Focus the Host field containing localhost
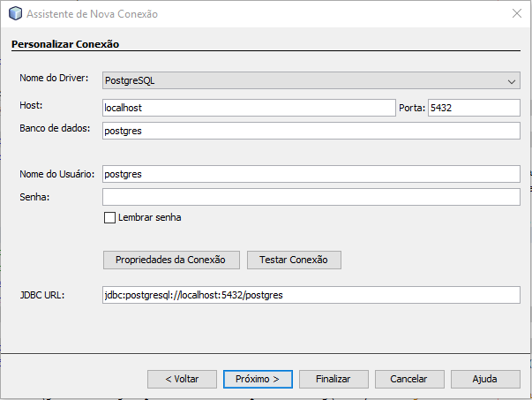 [249, 108]
